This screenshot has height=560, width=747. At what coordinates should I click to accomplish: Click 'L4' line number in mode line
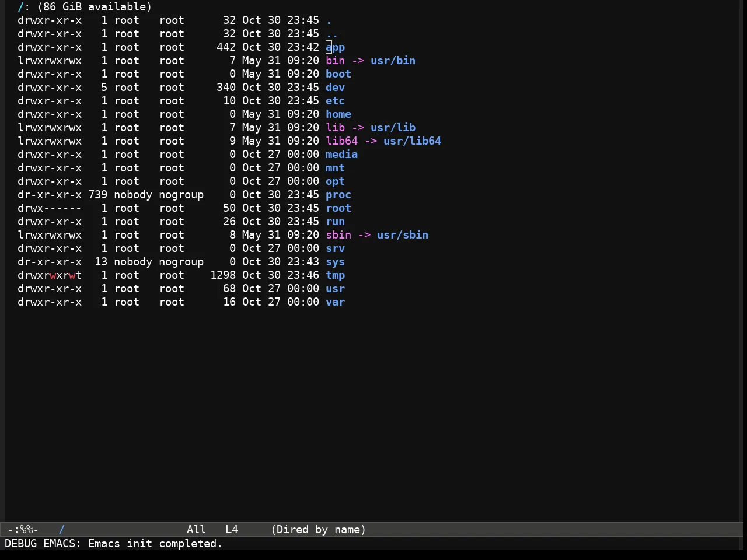click(232, 530)
